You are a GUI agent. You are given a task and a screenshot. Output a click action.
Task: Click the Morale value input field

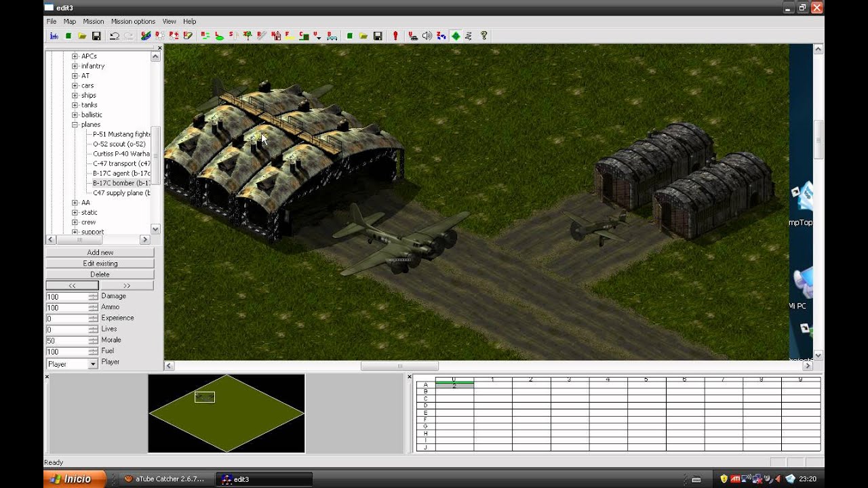click(x=66, y=340)
